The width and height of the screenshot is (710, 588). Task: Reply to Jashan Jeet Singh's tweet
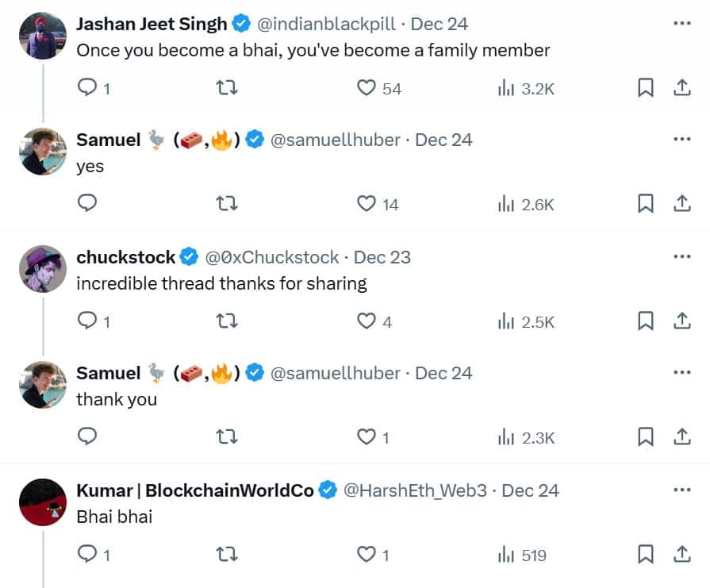click(x=87, y=88)
